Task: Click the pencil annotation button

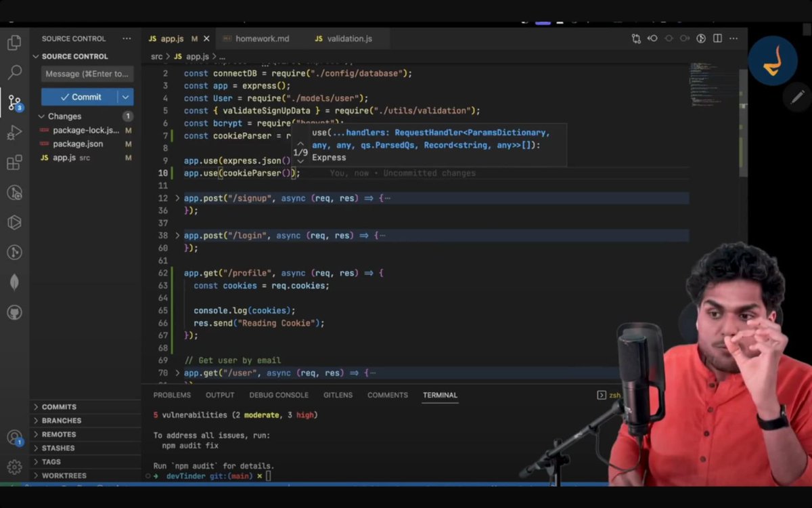Action: [797, 98]
